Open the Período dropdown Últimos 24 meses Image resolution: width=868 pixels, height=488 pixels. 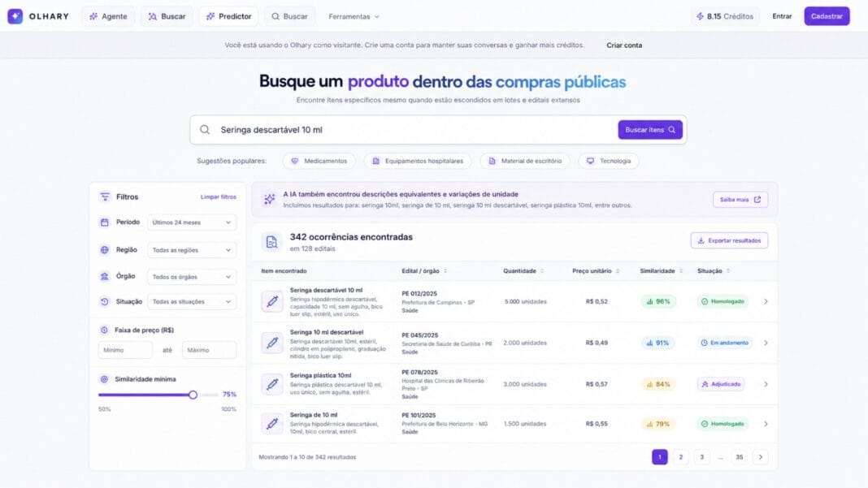(192, 222)
